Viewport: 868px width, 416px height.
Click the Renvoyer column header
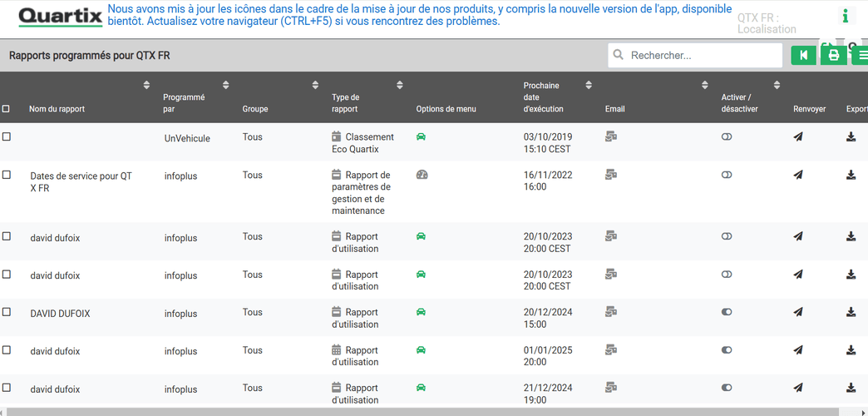pos(809,109)
